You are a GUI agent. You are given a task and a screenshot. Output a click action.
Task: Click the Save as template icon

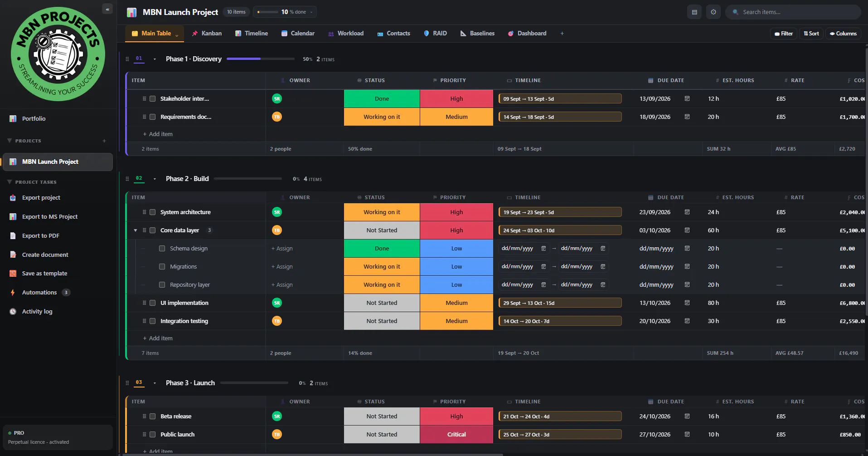pyautogui.click(x=13, y=274)
